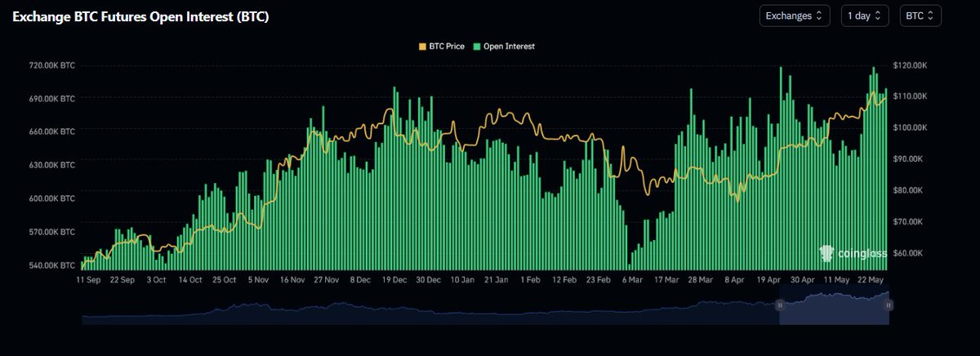Click the 3 Oct date label

(156, 279)
